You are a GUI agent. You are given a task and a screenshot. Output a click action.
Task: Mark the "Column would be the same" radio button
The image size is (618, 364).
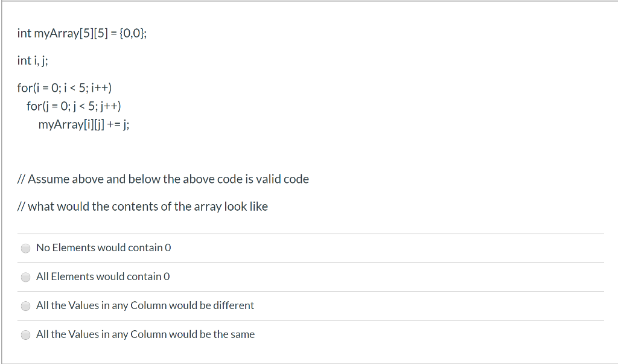point(25,335)
